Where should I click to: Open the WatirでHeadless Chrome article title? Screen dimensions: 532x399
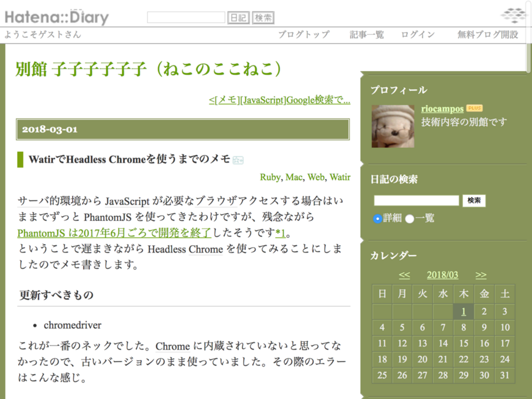click(x=129, y=159)
